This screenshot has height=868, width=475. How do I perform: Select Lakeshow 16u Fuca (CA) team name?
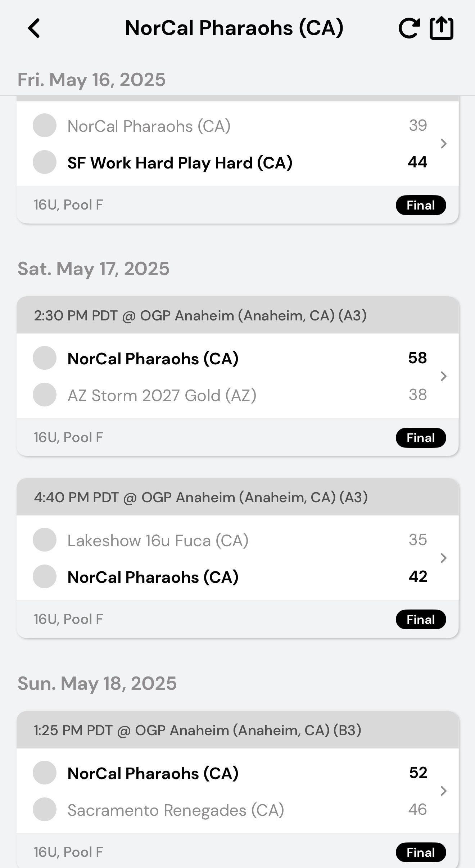pyautogui.click(x=158, y=541)
